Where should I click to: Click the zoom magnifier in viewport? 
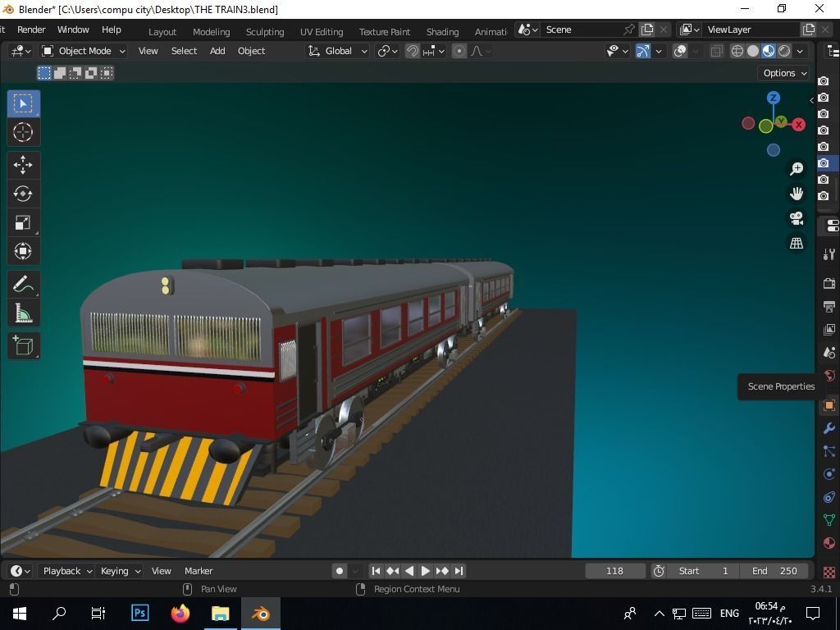(x=797, y=169)
